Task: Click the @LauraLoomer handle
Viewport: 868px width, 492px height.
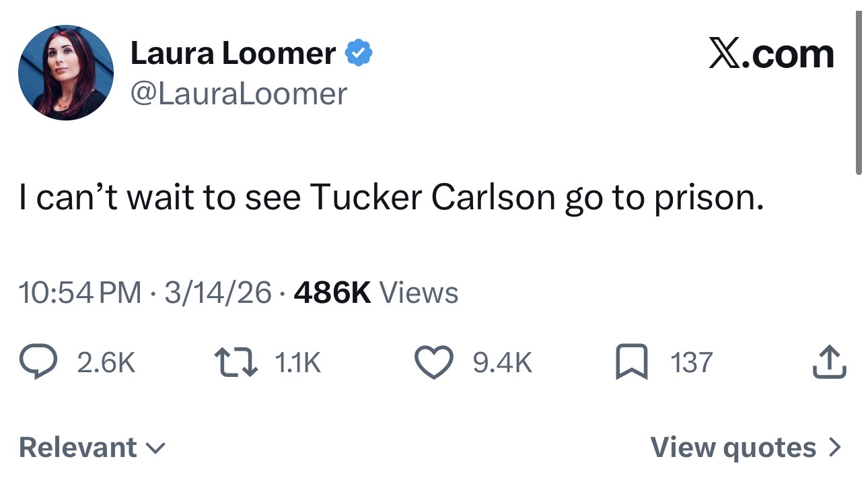Action: tap(238, 94)
